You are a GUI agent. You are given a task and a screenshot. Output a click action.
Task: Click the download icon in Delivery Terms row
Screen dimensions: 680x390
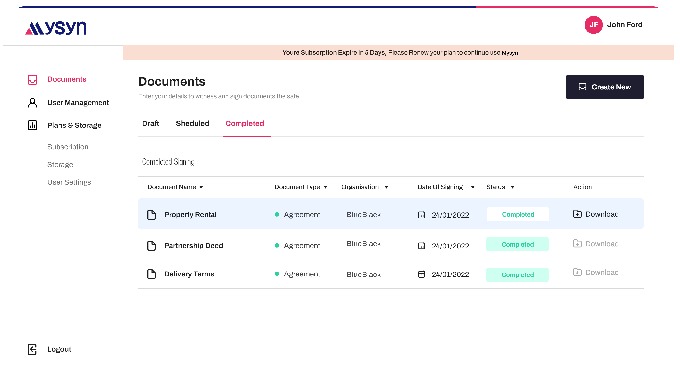coord(577,272)
